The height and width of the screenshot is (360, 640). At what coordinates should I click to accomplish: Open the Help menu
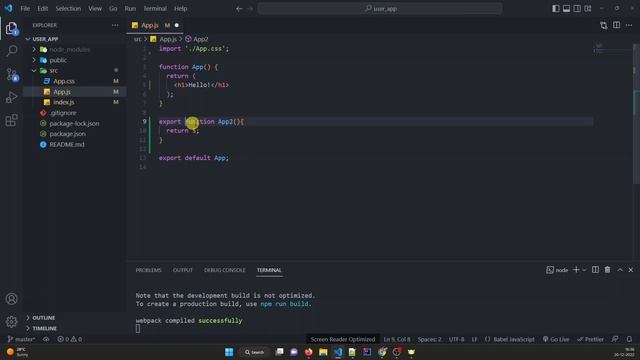click(180, 9)
